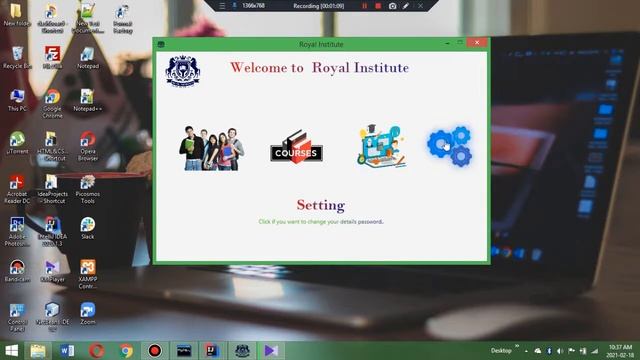640x360 pixels.
Task: Select the XAMPP Control desktop shortcut
Action: pos(87,274)
